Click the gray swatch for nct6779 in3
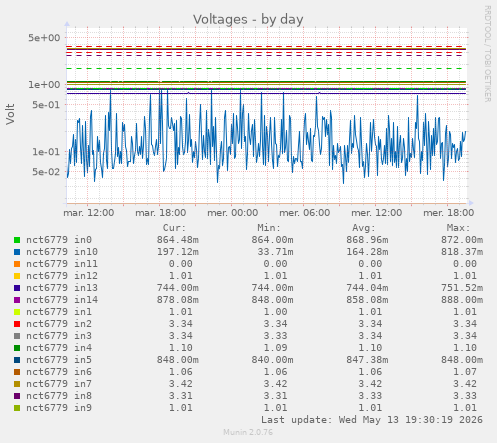Screen dimensions: 497x443 click(17, 336)
